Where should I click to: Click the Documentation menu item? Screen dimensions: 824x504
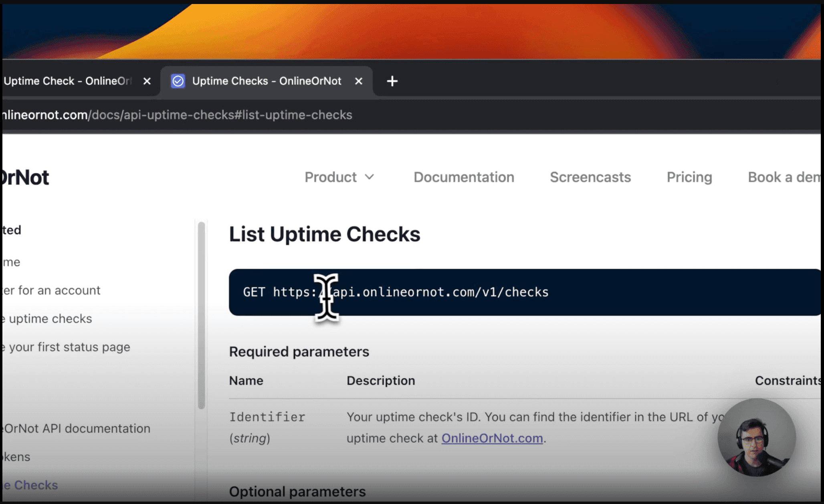[462, 176]
